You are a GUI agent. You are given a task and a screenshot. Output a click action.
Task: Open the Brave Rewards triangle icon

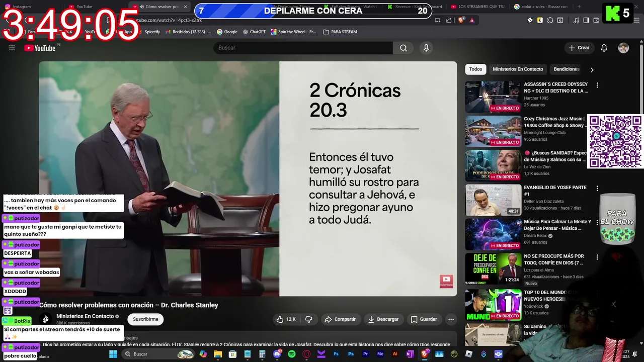tap(472, 20)
